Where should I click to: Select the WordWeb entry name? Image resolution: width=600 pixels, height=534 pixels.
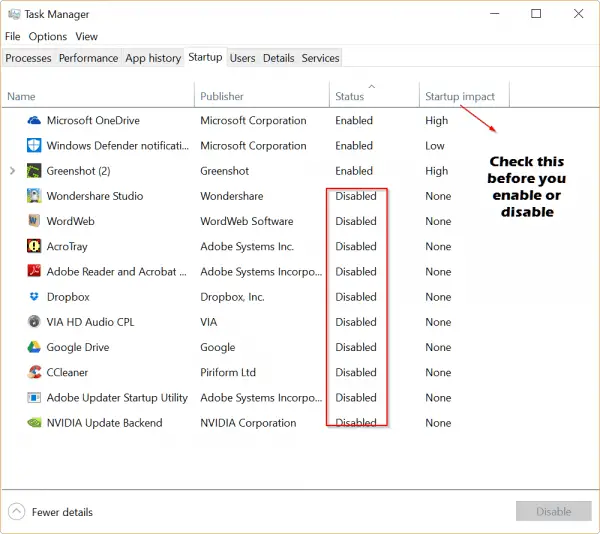pos(70,221)
